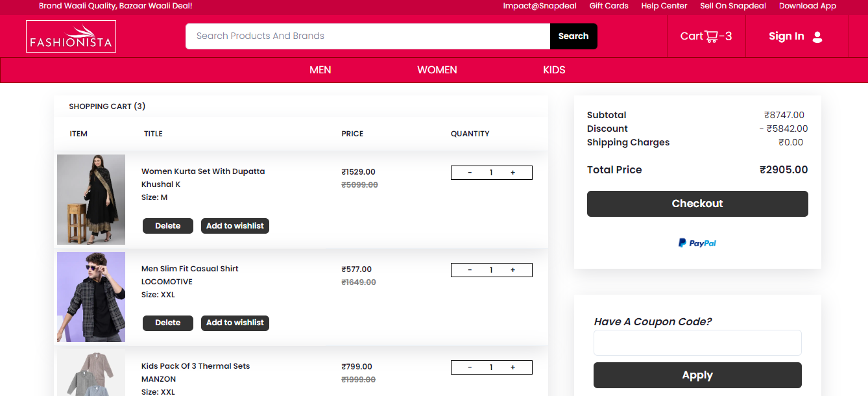Decrease quantity of Kids Thermal Sets
The image size is (868, 396).
tap(470, 367)
